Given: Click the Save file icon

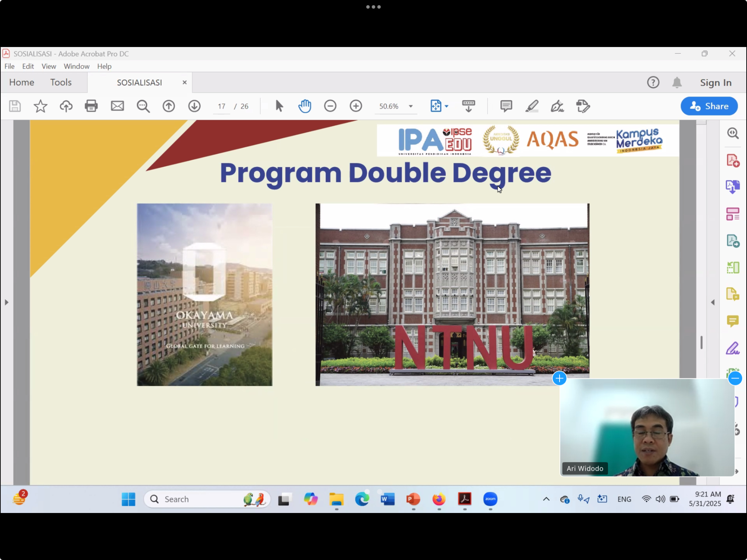Looking at the screenshot, I should click(15, 106).
